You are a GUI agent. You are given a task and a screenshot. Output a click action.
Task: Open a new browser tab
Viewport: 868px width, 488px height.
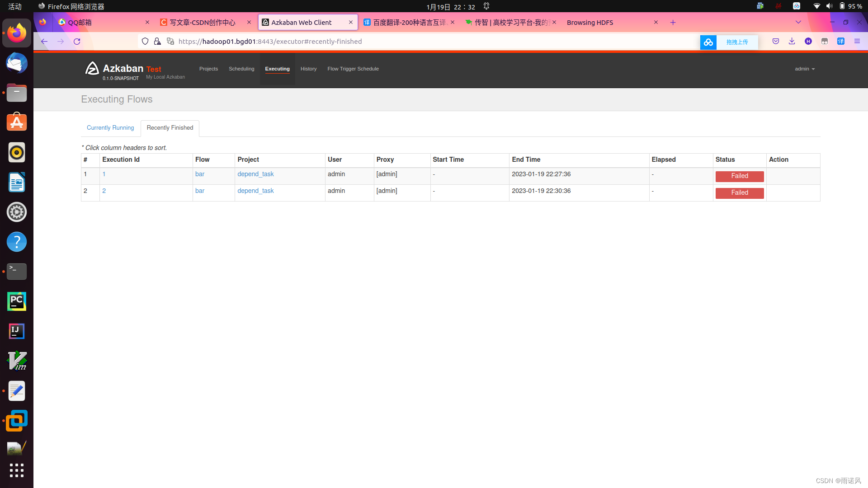pos(673,23)
